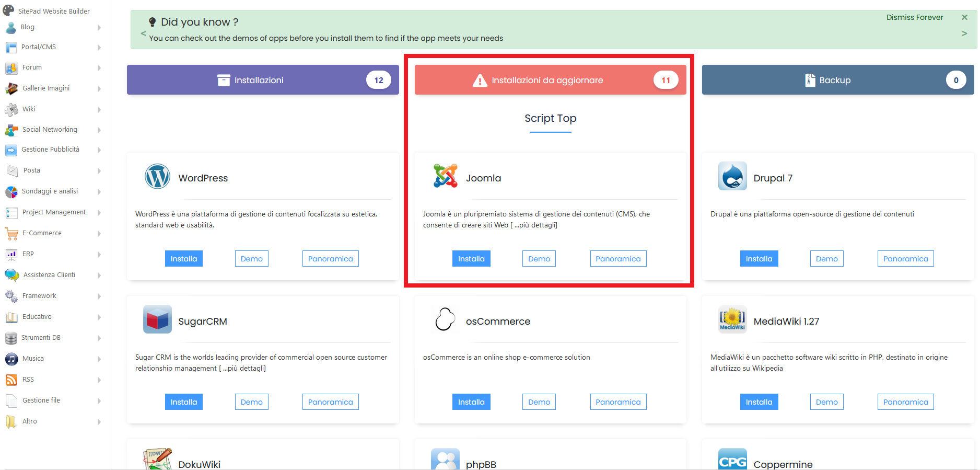
Task: Open Drupal 7 Panoramica
Action: pos(906,259)
